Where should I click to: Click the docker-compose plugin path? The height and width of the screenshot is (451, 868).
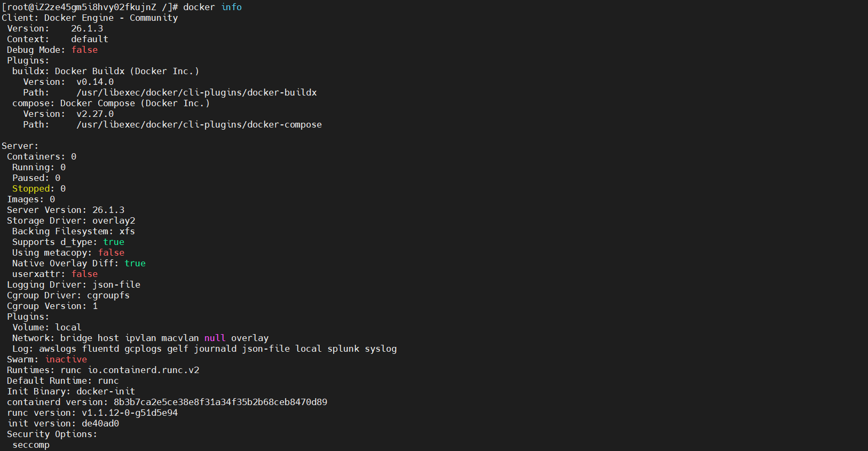point(199,124)
